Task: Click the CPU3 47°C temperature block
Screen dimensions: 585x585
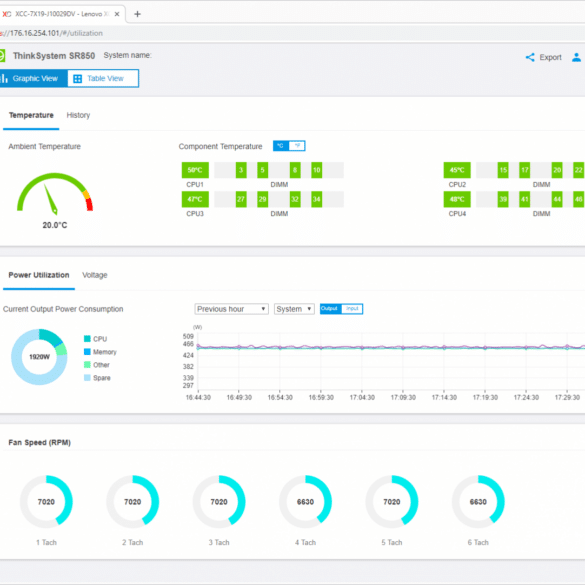Action: [195, 199]
